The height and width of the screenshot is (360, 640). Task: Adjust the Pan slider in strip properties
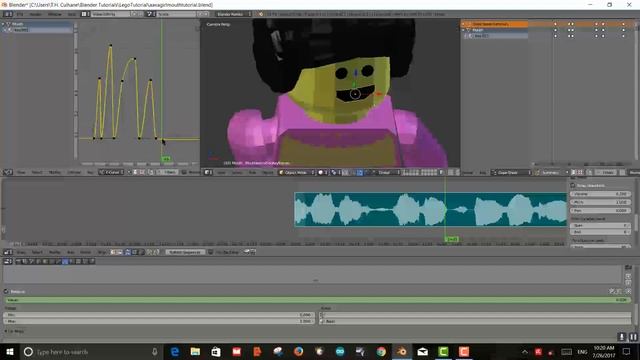click(x=600, y=210)
